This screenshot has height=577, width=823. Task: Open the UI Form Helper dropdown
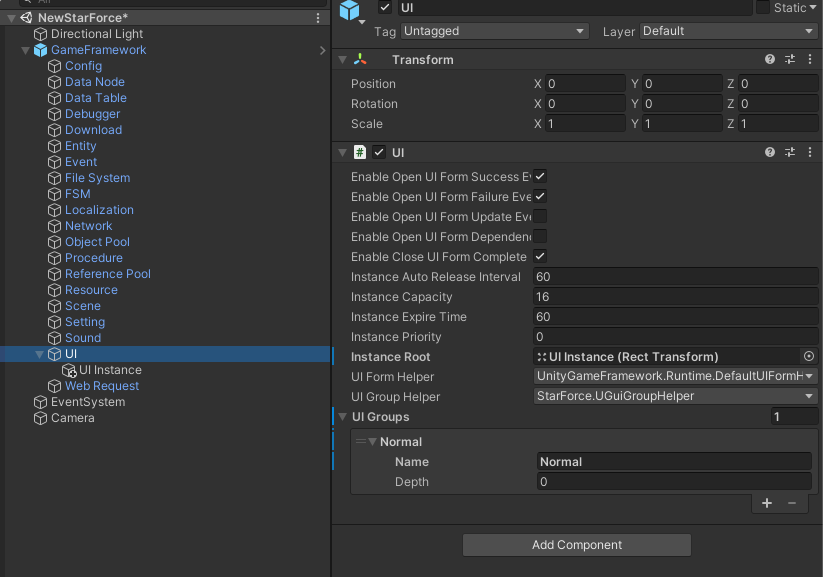coord(676,376)
